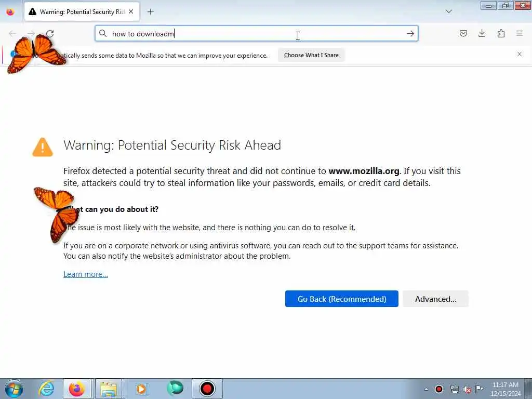Open Internet Explorer from the taskbar
532x399 pixels.
pos(46,389)
